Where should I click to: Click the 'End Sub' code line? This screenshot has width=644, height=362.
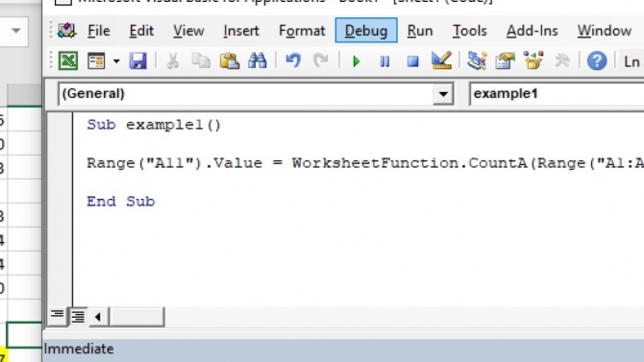tap(121, 202)
